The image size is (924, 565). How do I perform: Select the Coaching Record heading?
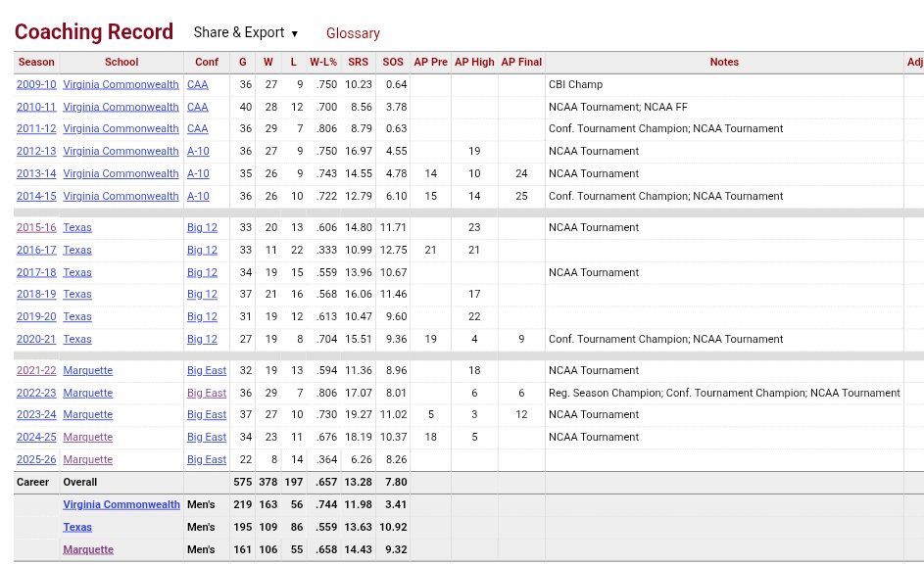pyautogui.click(x=94, y=31)
